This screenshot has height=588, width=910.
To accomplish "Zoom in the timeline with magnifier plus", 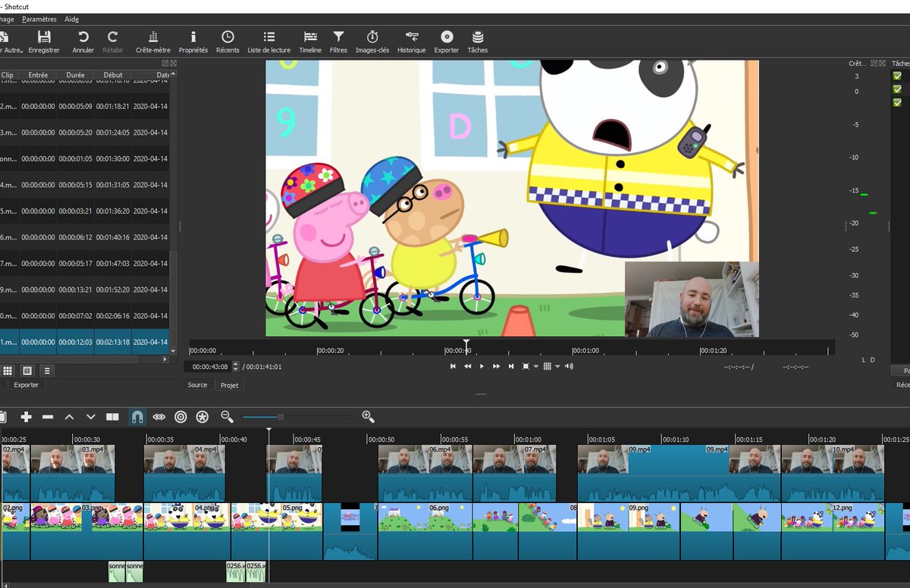I will pos(369,417).
